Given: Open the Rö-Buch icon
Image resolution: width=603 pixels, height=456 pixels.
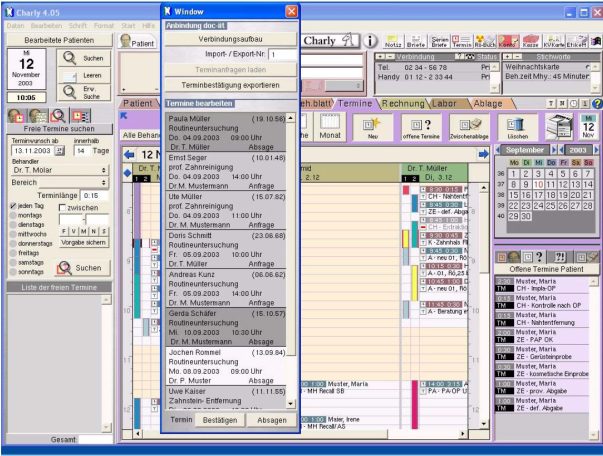Looking at the screenshot, I should click(x=485, y=41).
